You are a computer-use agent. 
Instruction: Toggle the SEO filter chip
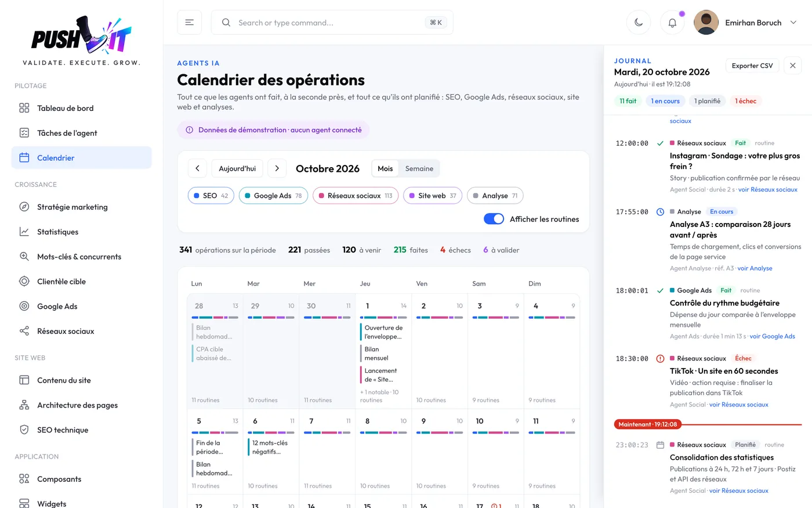click(211, 196)
